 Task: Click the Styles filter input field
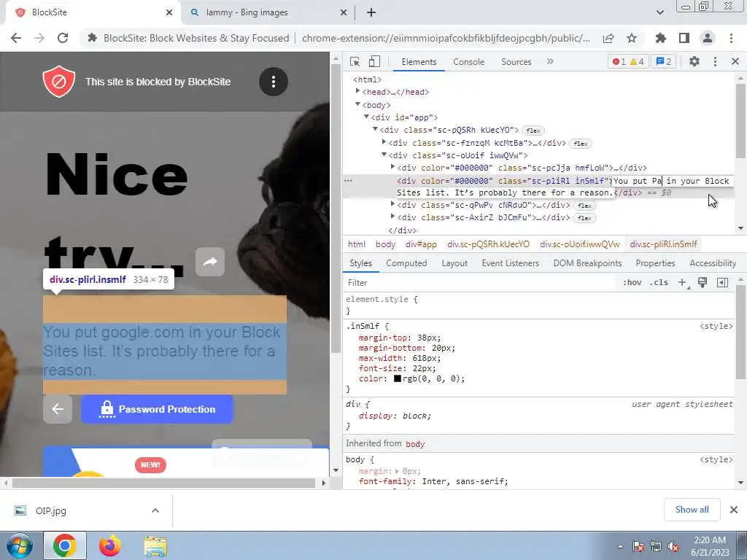click(x=480, y=283)
